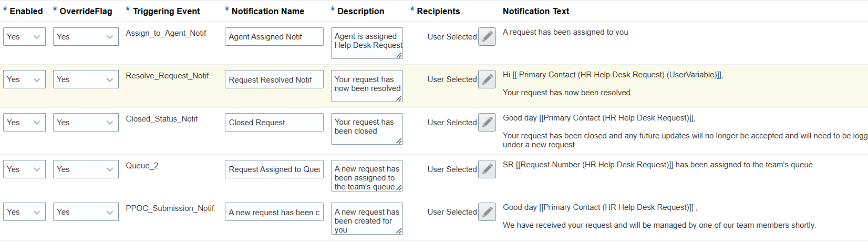
Task: Expand Enabled dropdown in Queue_2 row
Action: pos(24,169)
